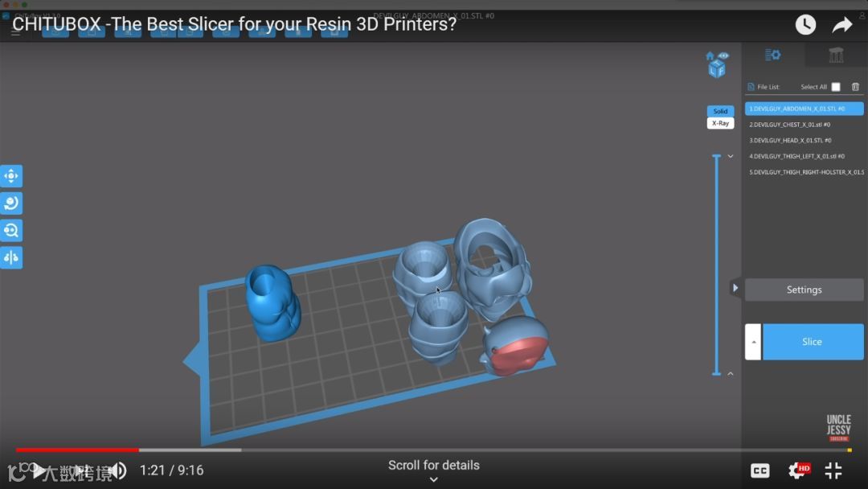Exit fullscreen mode
This screenshot has height=489, width=868.
coord(833,471)
